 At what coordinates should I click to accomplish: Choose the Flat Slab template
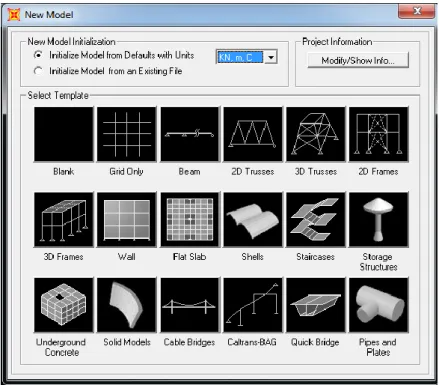tap(190, 220)
